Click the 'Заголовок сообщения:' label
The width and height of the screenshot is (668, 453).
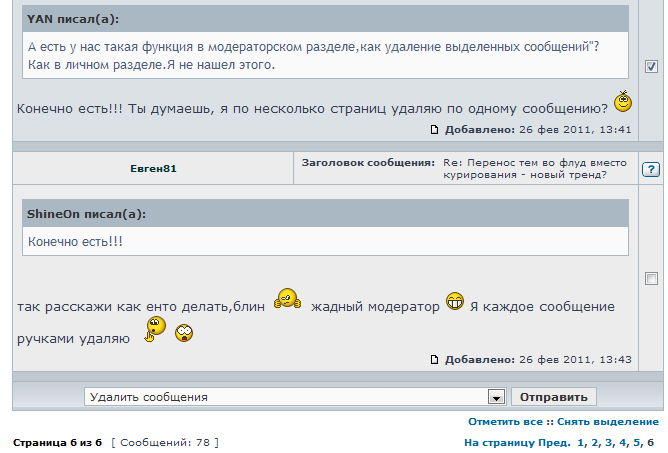368,163
